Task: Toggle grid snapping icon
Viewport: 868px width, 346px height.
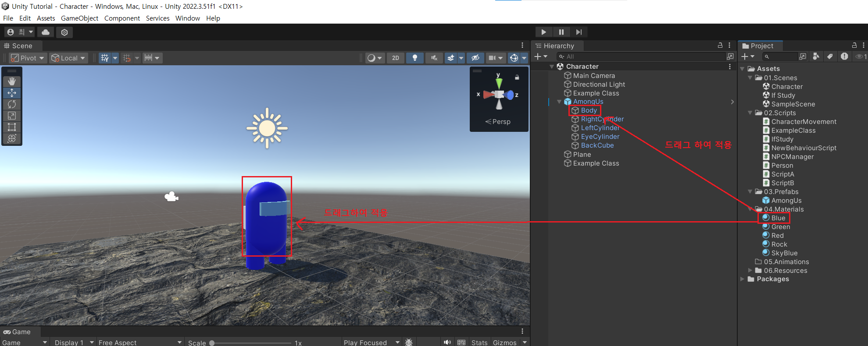Action: (x=105, y=58)
